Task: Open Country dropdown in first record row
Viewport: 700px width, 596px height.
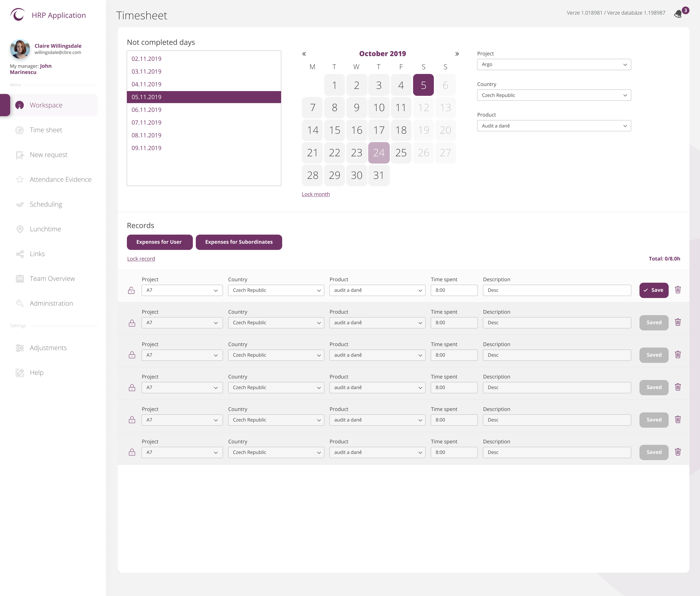Action: pyautogui.click(x=276, y=290)
